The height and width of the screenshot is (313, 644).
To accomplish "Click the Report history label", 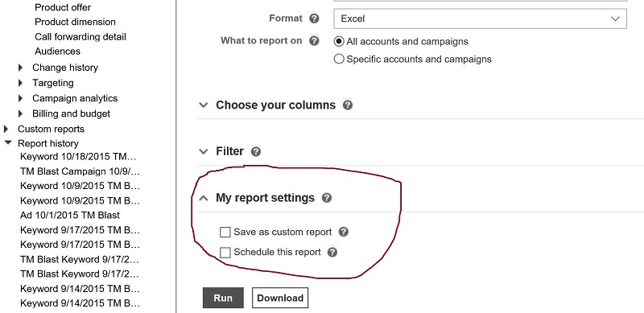I will [48, 143].
